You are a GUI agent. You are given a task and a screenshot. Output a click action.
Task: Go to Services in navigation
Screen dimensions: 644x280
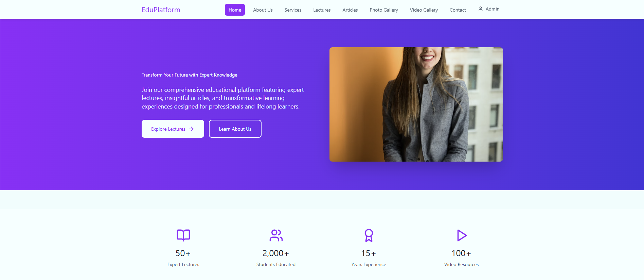293,10
